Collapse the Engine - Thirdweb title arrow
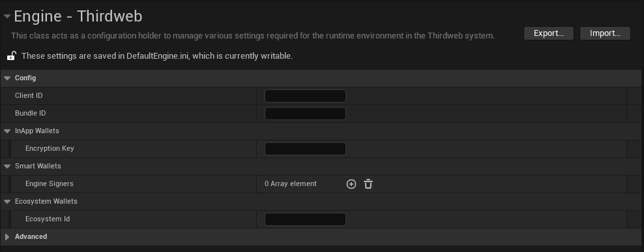The image size is (644, 252). pos(7,16)
